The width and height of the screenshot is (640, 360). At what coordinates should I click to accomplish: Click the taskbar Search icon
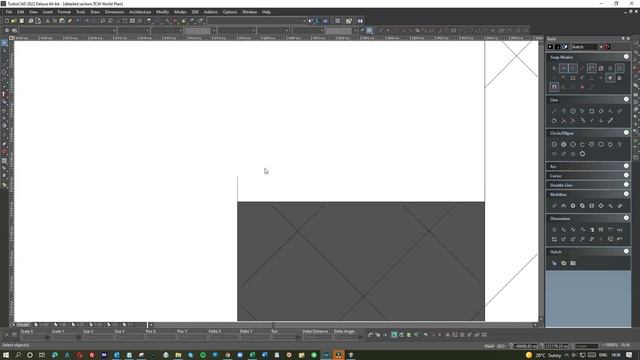tap(18, 355)
